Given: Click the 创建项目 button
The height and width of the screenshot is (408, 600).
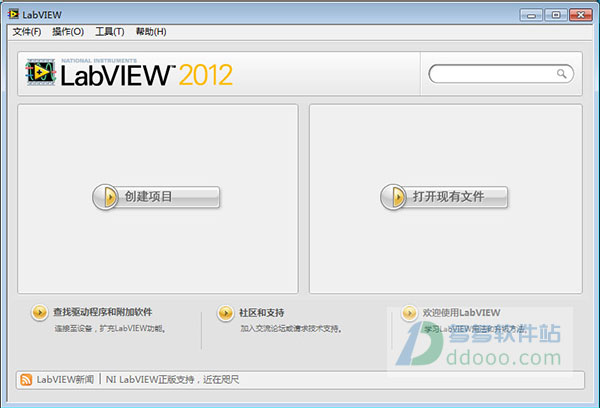Looking at the screenshot, I should click(156, 197).
